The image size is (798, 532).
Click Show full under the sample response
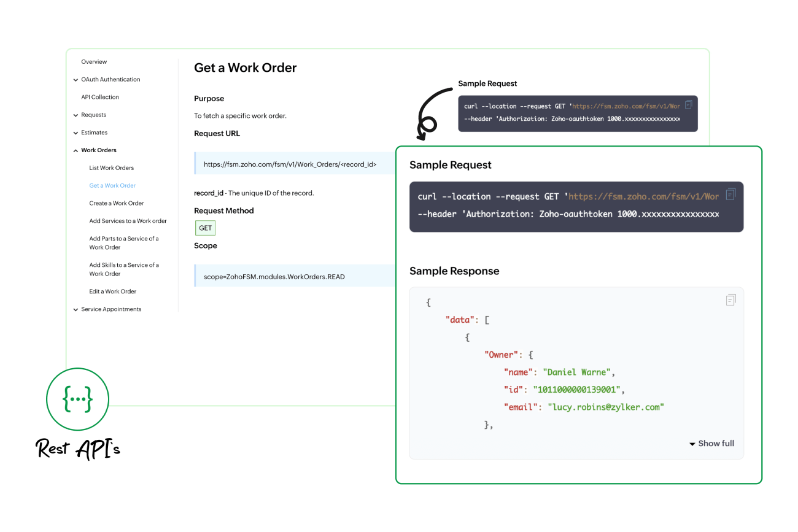click(711, 444)
